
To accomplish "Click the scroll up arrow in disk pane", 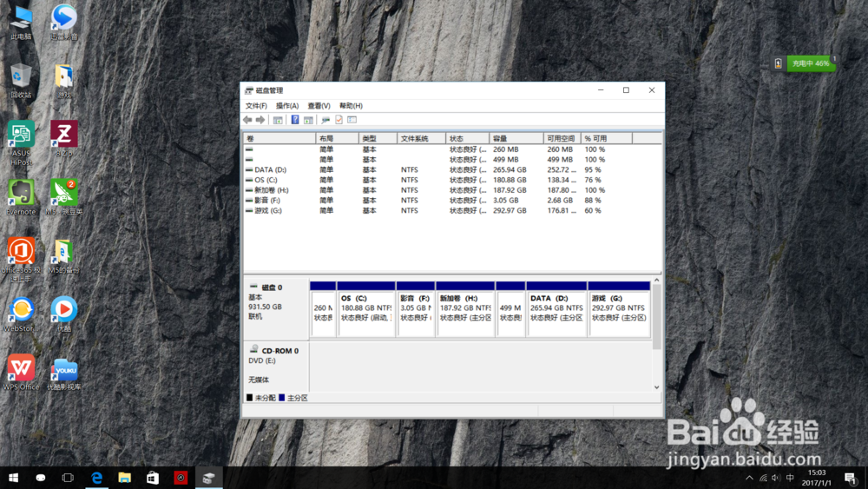I will [x=656, y=281].
